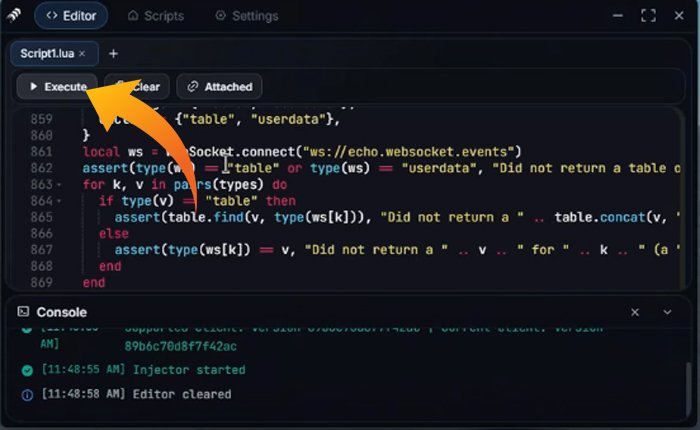This screenshot has height=430, width=700.
Task: Close the Script1.lua tab
Action: [x=82, y=53]
